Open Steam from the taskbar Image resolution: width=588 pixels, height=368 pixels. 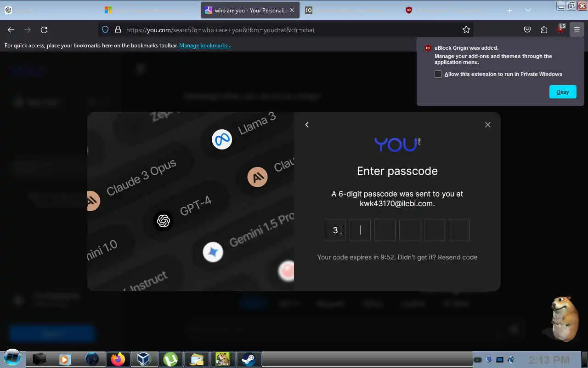tap(249, 359)
